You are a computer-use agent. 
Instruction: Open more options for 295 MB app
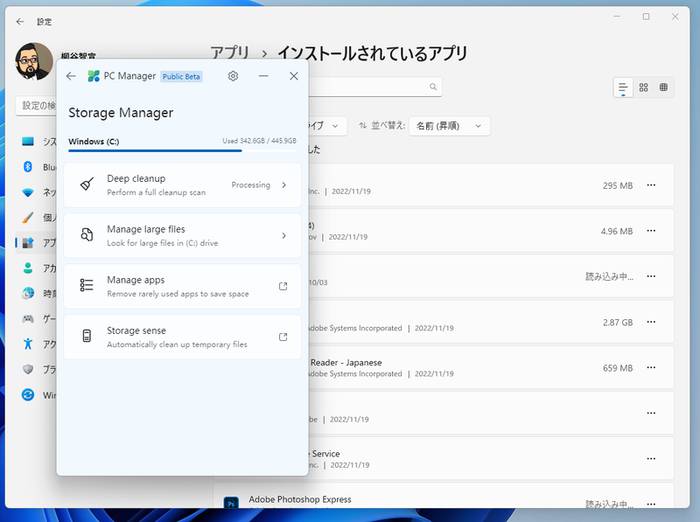pos(651,185)
